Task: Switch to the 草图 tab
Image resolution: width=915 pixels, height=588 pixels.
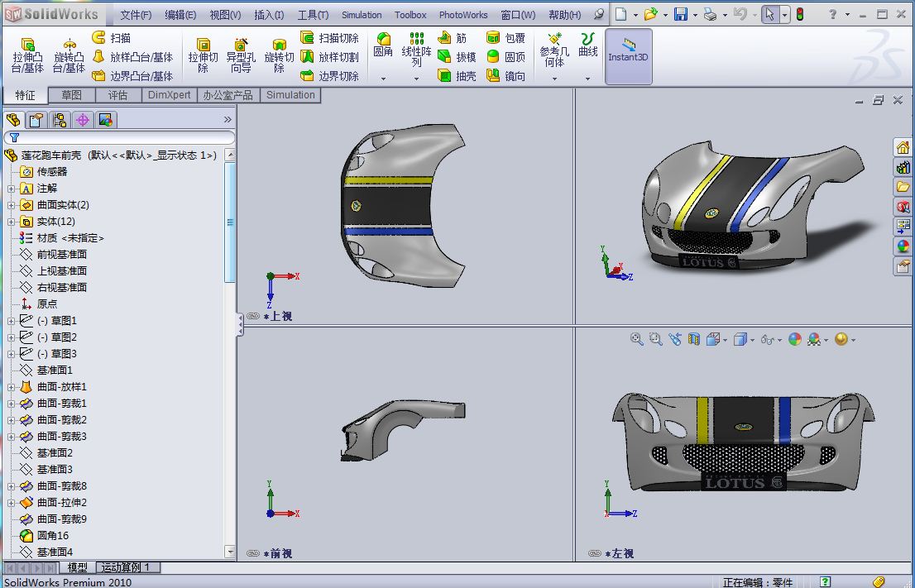Action: (x=72, y=95)
